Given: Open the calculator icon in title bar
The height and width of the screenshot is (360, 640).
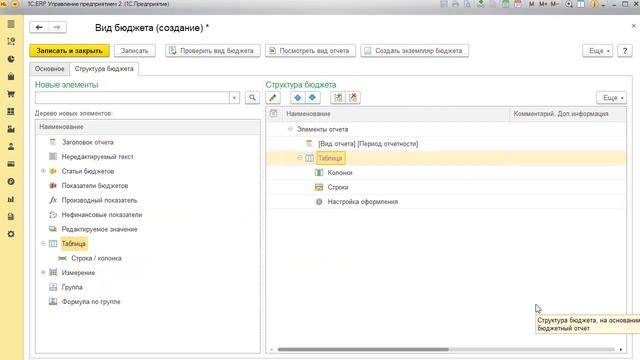Looking at the screenshot, I should pos(506,4).
